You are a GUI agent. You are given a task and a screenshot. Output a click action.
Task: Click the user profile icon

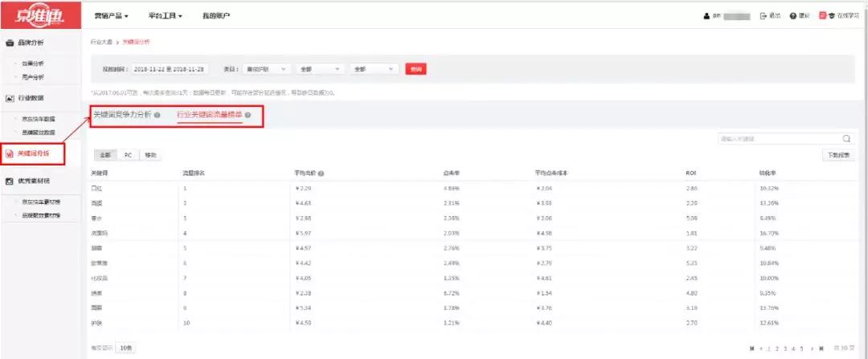[x=706, y=16]
